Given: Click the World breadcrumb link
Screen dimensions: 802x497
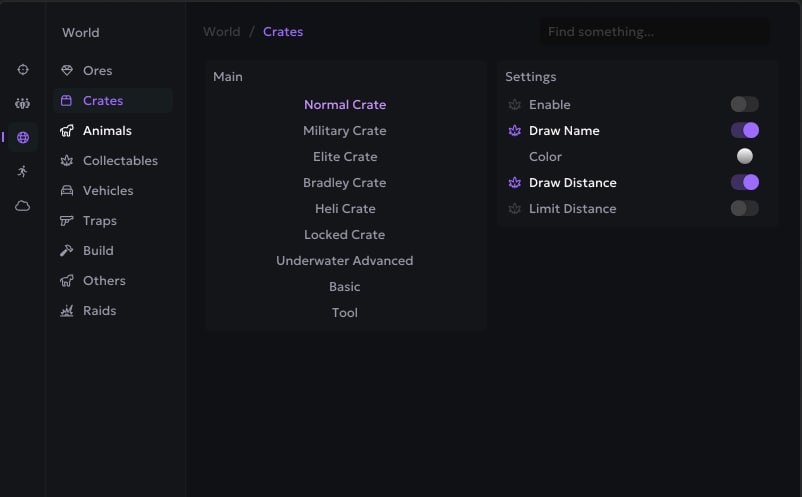Looking at the screenshot, I should (221, 32).
